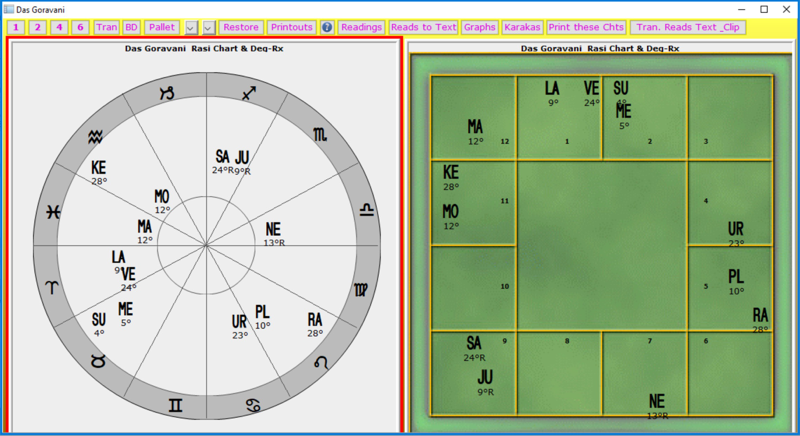Open the first dropdown arrow after Pallet
This screenshot has width=800, height=436.
[191, 27]
